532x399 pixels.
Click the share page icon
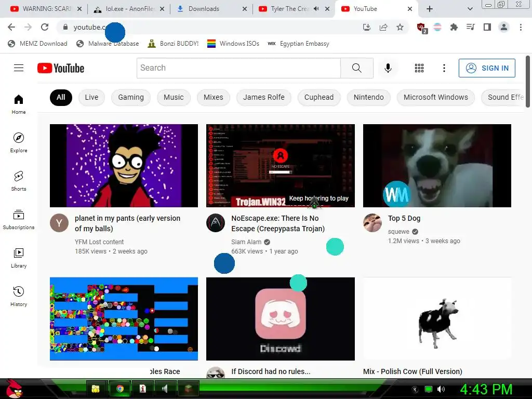[x=383, y=27]
